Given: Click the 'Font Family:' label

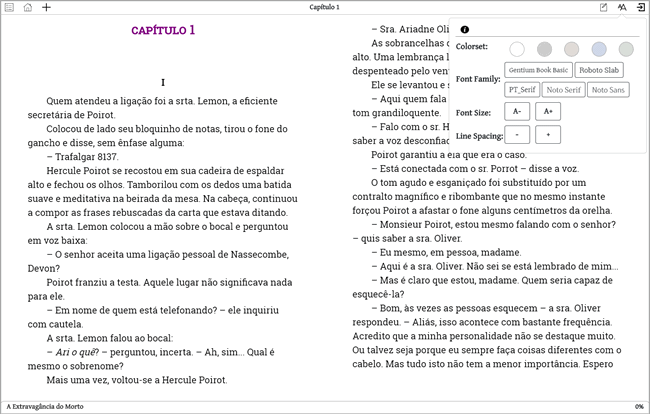Looking at the screenshot, I should [478, 79].
